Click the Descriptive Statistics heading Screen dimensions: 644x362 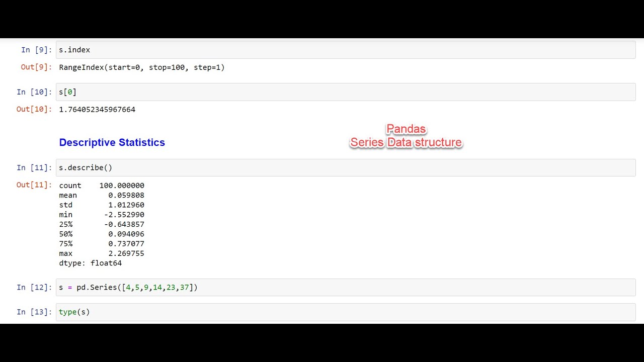point(112,142)
